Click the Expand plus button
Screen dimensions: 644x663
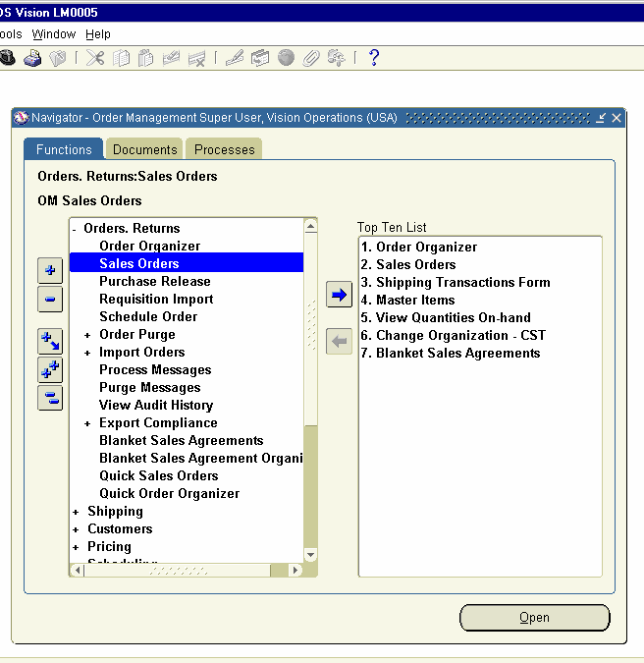click(x=50, y=271)
